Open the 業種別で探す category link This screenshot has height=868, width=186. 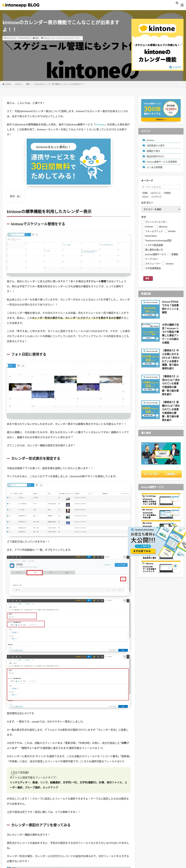(153, 151)
